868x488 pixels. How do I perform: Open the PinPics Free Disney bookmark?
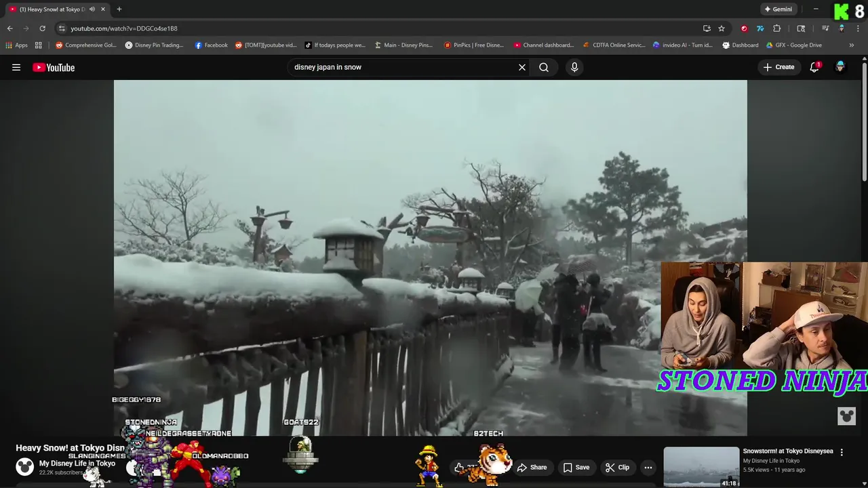(x=473, y=45)
